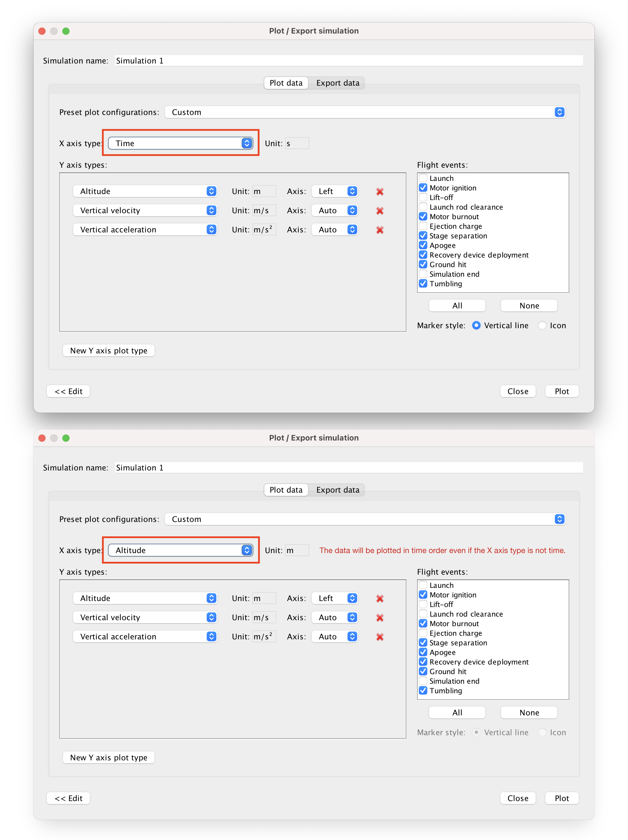Delete Vertical velocity row in top dialog
This screenshot has width=628, height=840.
[x=380, y=211]
